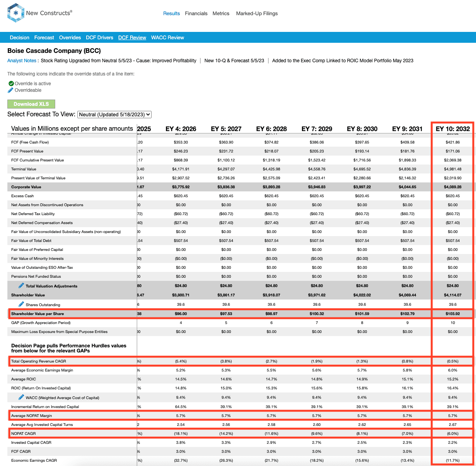Open the Analyst Notes link
Viewport: 476px width, 466px height.
22,61
